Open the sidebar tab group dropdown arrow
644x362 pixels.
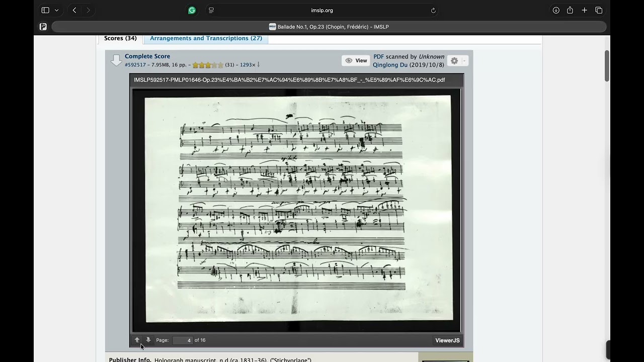tap(56, 10)
